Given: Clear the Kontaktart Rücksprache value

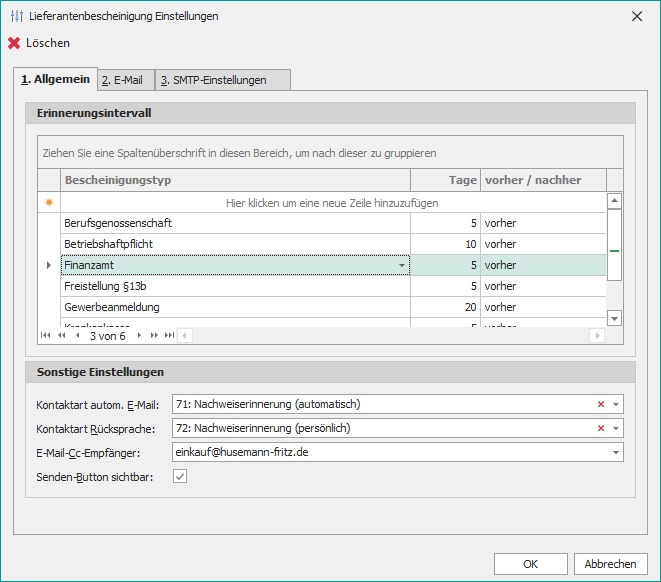Looking at the screenshot, I should (x=601, y=428).
